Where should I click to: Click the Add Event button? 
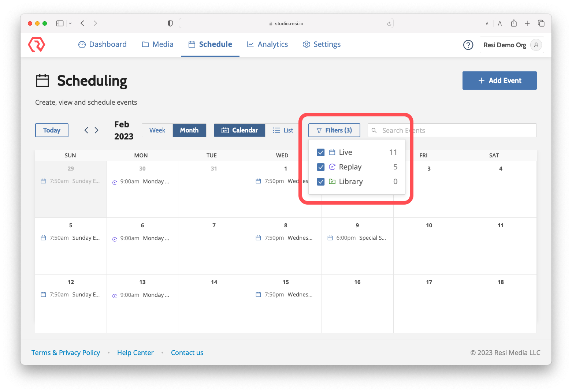499,81
